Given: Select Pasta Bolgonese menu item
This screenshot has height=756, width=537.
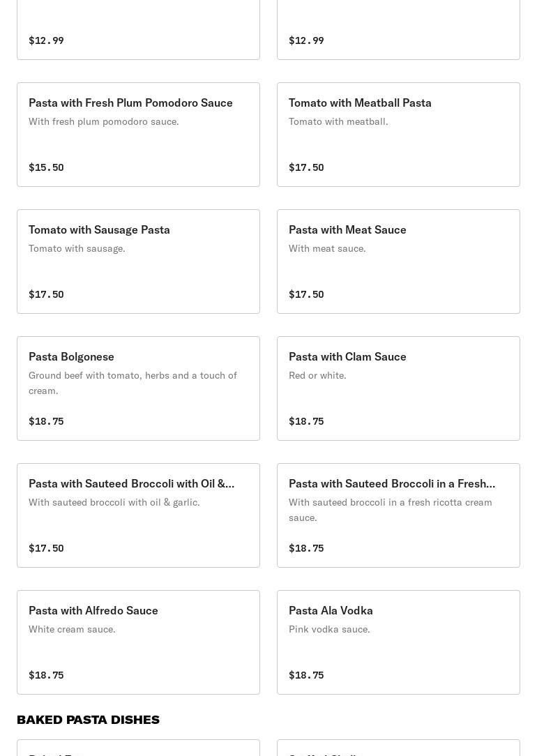Looking at the screenshot, I should pos(138,388).
